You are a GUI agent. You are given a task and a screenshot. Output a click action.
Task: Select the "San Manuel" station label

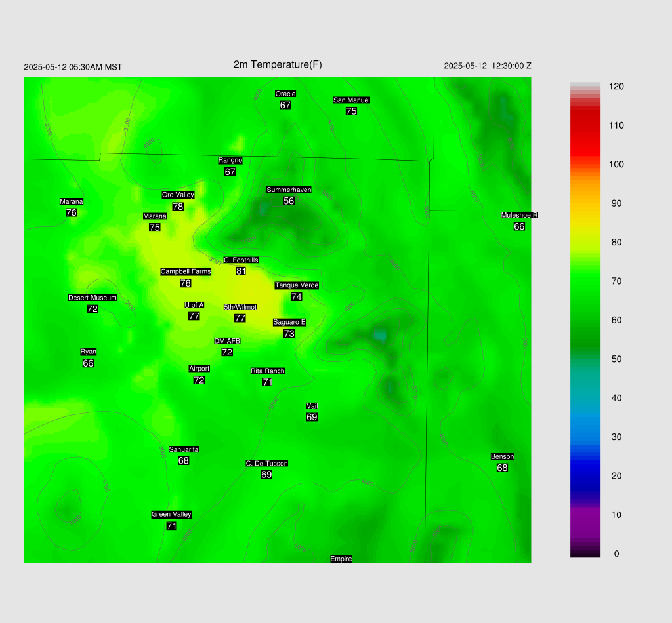point(352,100)
